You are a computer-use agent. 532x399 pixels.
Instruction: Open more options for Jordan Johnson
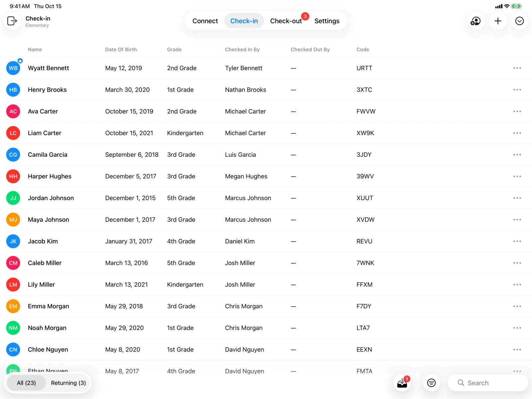coord(517,198)
